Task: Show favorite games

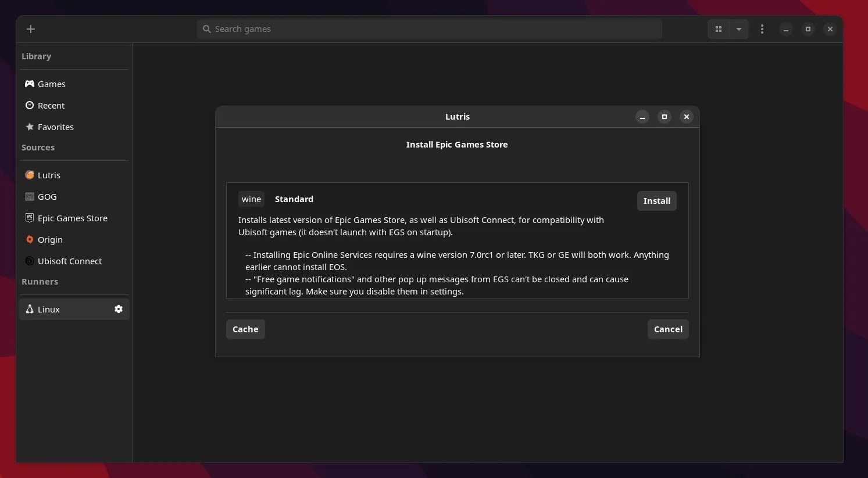Action: point(55,127)
